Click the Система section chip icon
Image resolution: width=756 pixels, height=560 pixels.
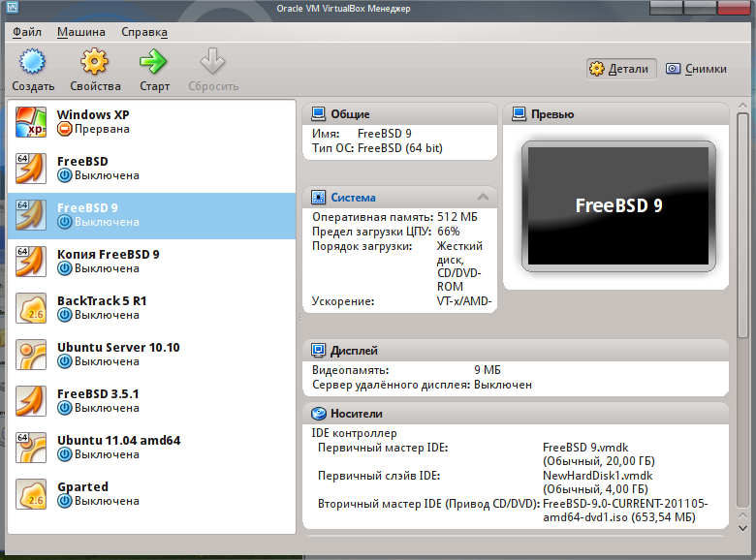[x=318, y=197]
